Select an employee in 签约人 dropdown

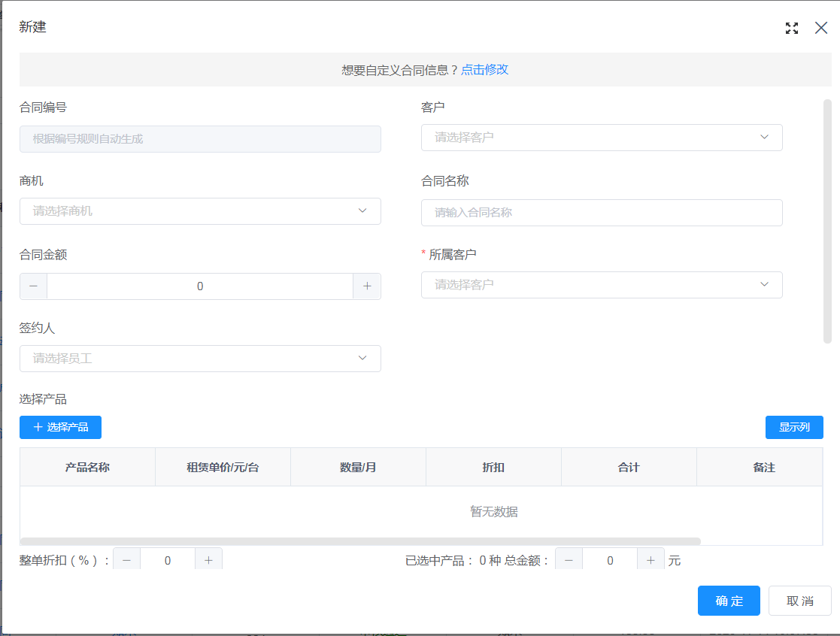[200, 359]
